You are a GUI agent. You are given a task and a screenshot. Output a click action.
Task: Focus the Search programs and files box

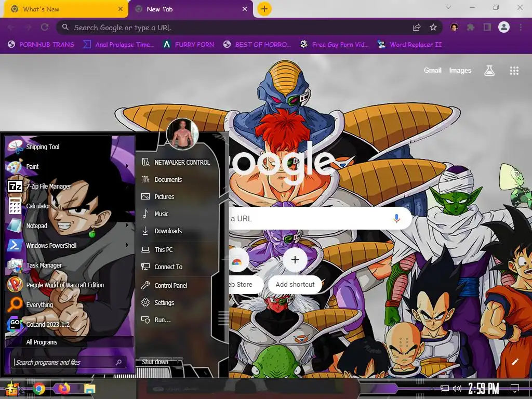tap(69, 362)
